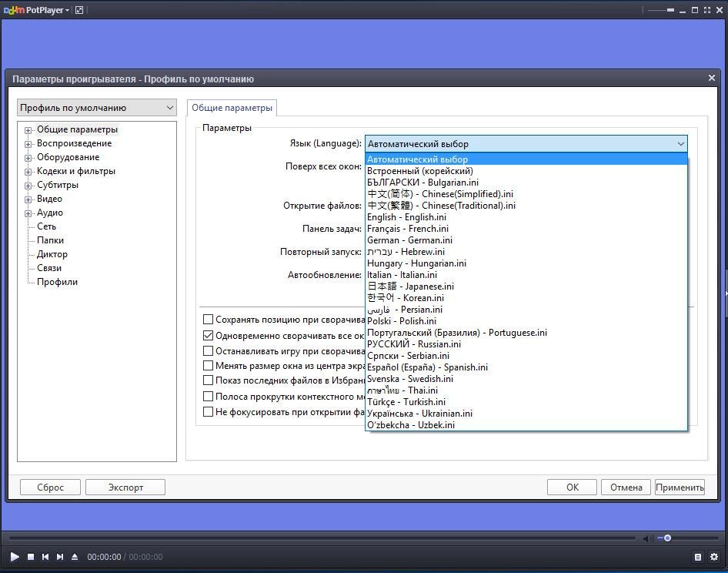Image resolution: width=728 pixels, height=573 pixels.
Task: Collapse the language dropdown via its arrow
Action: 680,143
